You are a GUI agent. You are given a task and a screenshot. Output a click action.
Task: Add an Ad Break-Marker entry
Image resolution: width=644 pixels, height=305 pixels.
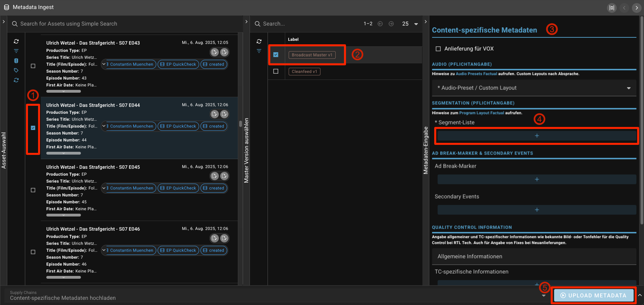(536, 179)
